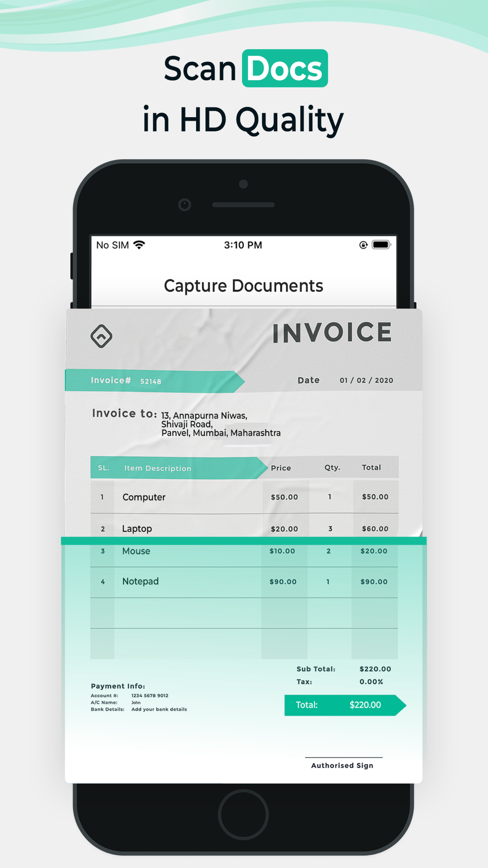Click the INVOICE heading
The image size is (488, 868).
click(332, 333)
